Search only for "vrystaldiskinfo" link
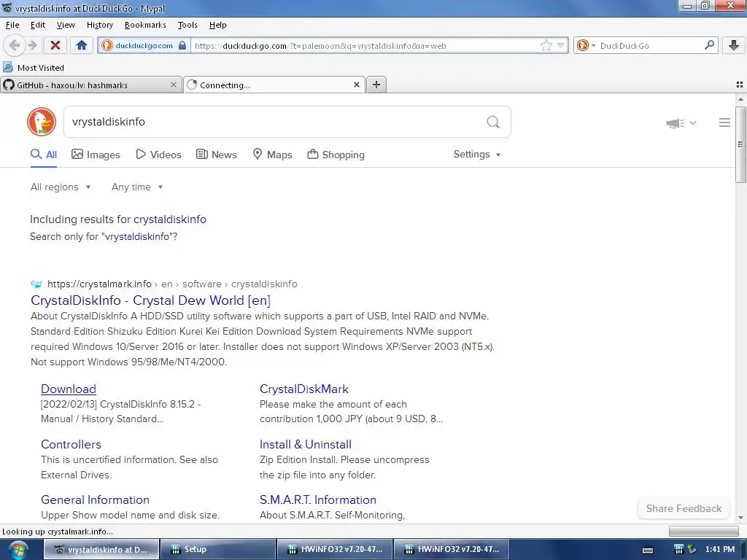747x560 pixels. [x=137, y=237]
